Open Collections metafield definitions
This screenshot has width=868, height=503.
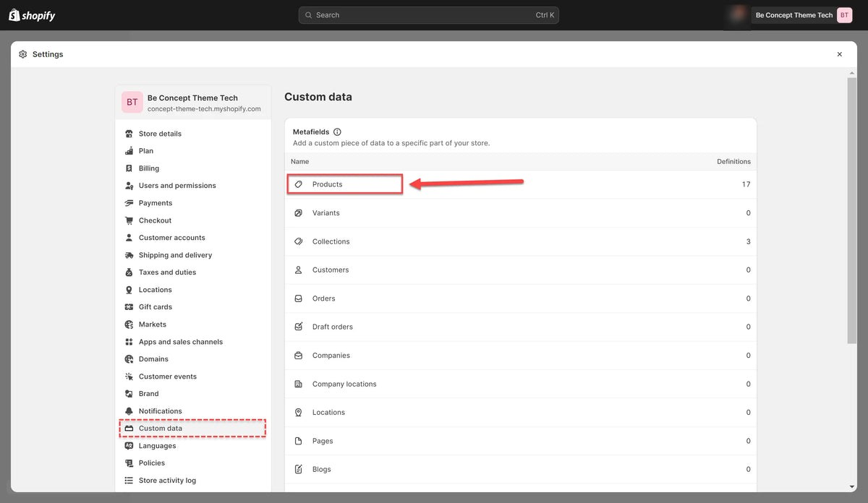[x=521, y=241]
